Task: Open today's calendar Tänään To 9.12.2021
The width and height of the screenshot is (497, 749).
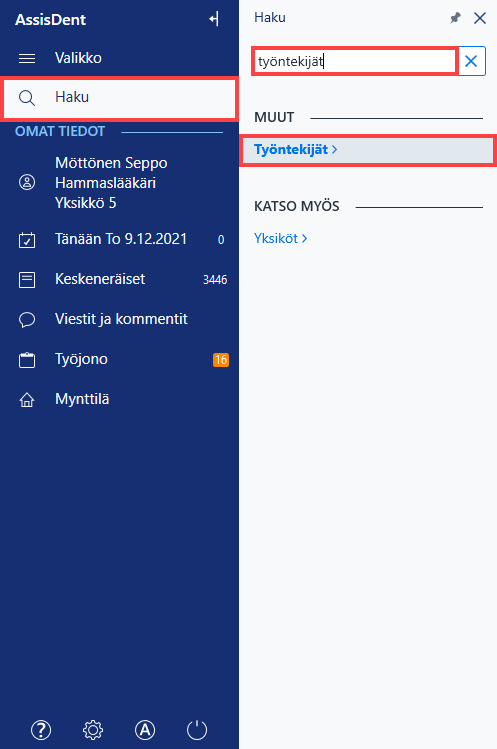Action: 119,239
